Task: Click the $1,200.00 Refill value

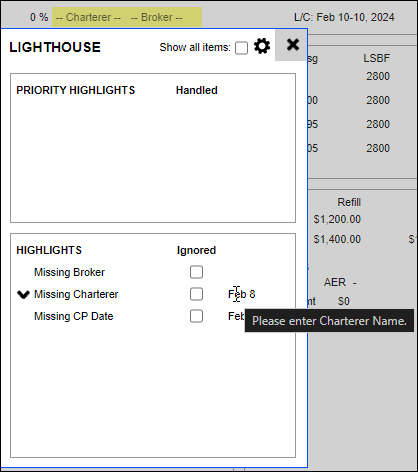Action: pyautogui.click(x=337, y=219)
